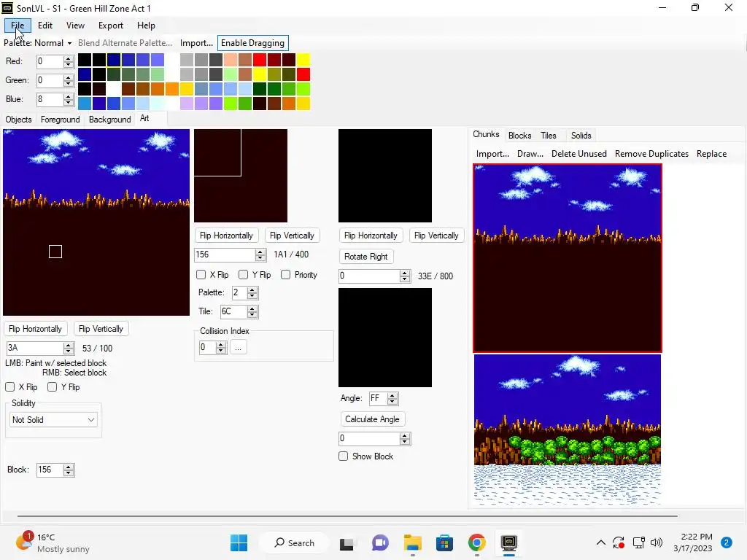Tick the block Y Flip checkbox beside Priority
This screenshot has width=747, height=560.
pyautogui.click(x=244, y=275)
